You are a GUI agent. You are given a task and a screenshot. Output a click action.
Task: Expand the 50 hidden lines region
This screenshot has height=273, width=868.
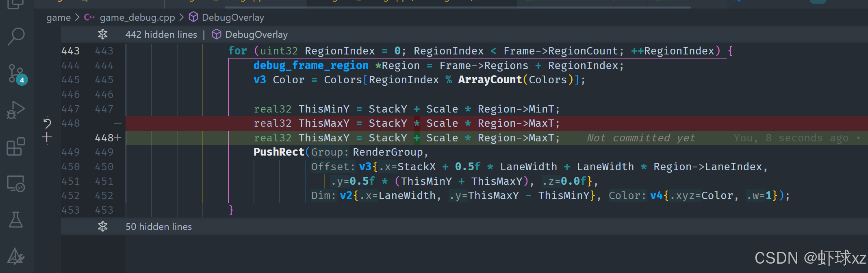(x=103, y=226)
